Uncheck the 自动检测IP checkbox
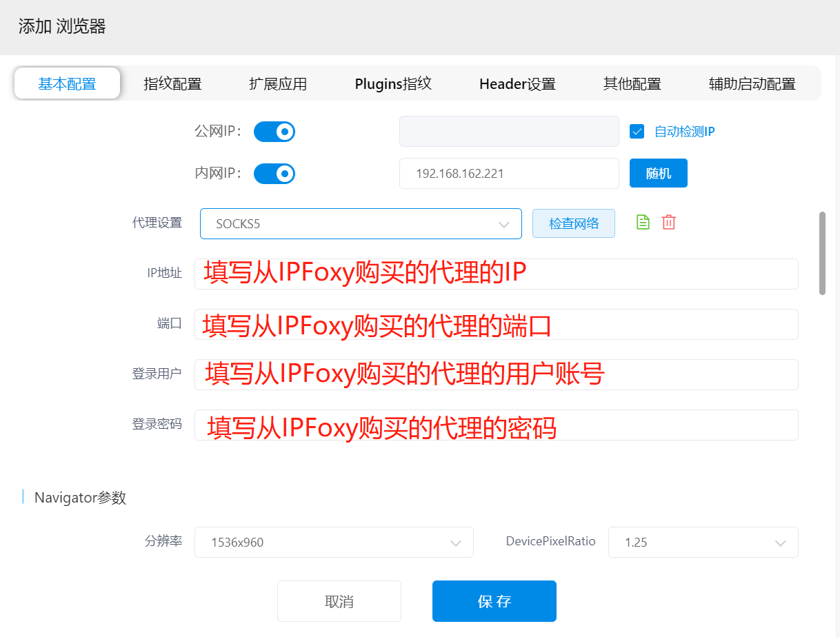 click(637, 131)
